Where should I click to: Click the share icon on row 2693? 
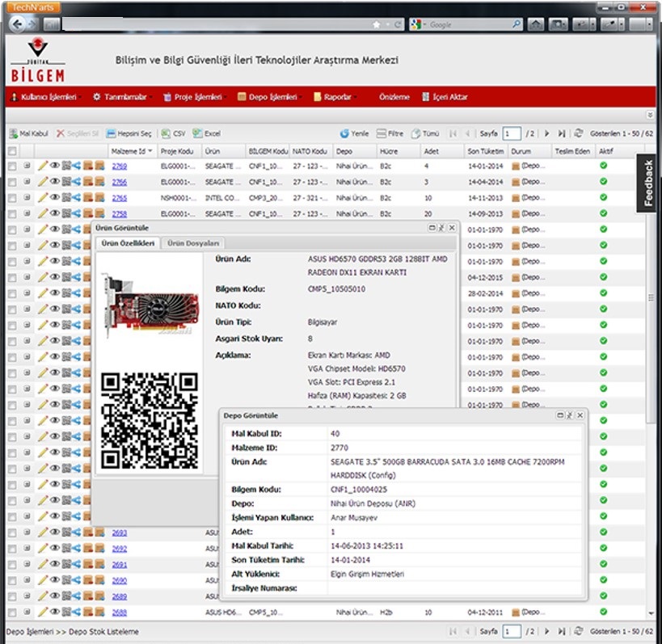coord(76,532)
